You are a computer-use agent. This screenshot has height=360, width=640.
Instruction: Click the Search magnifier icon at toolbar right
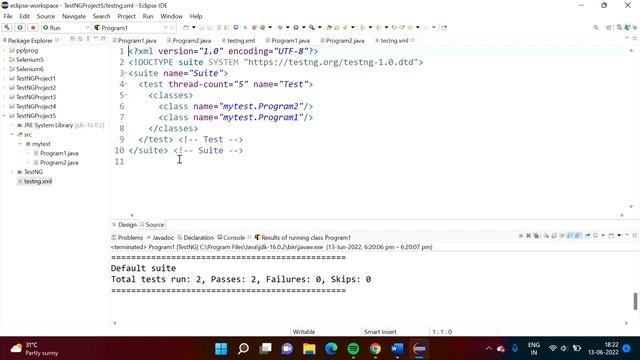click(x=596, y=27)
